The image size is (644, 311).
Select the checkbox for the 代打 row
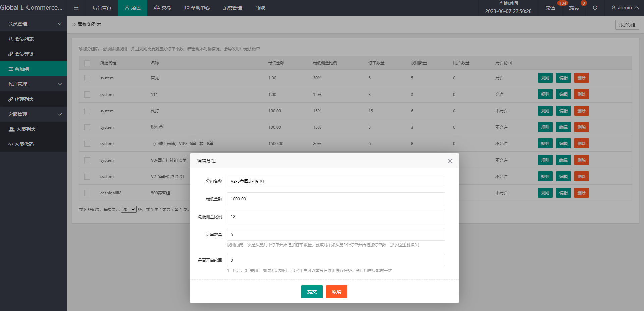click(x=87, y=111)
